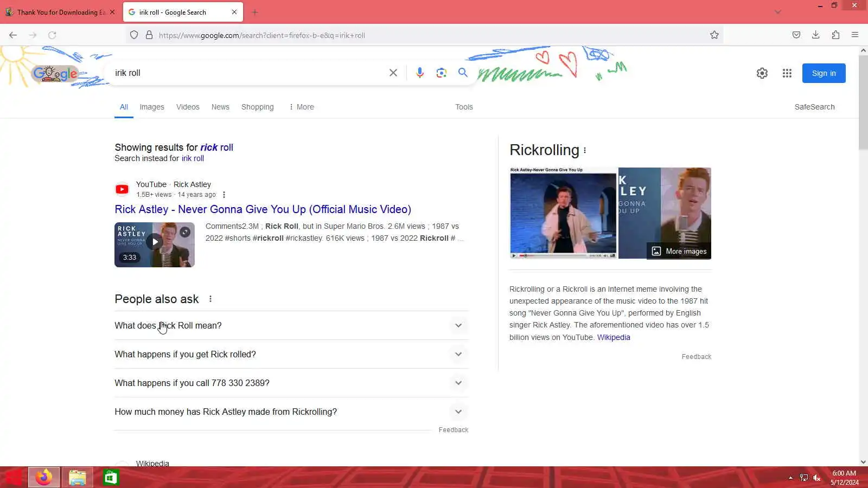This screenshot has width=868, height=488.
Task: Open the green store app on taskbar
Action: tap(111, 477)
